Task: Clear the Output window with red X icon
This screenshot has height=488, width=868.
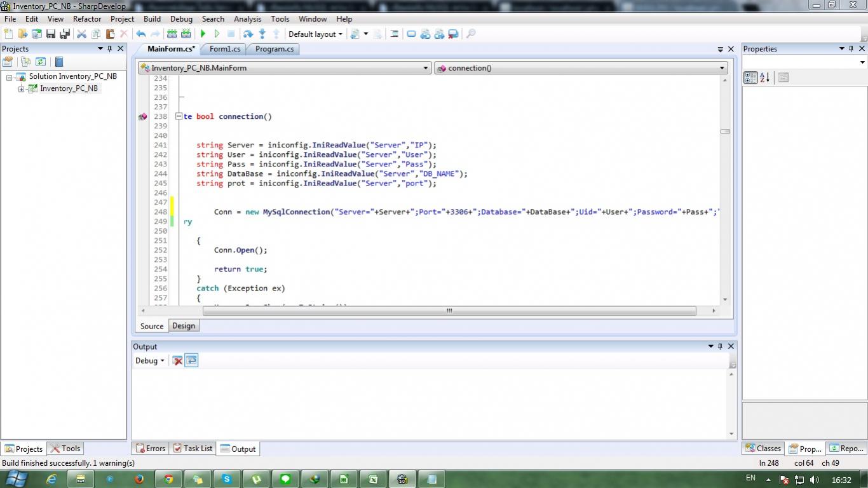Action: 177,360
